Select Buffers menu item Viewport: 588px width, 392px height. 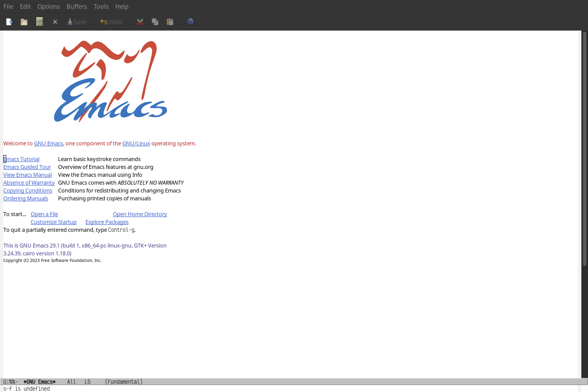click(76, 6)
